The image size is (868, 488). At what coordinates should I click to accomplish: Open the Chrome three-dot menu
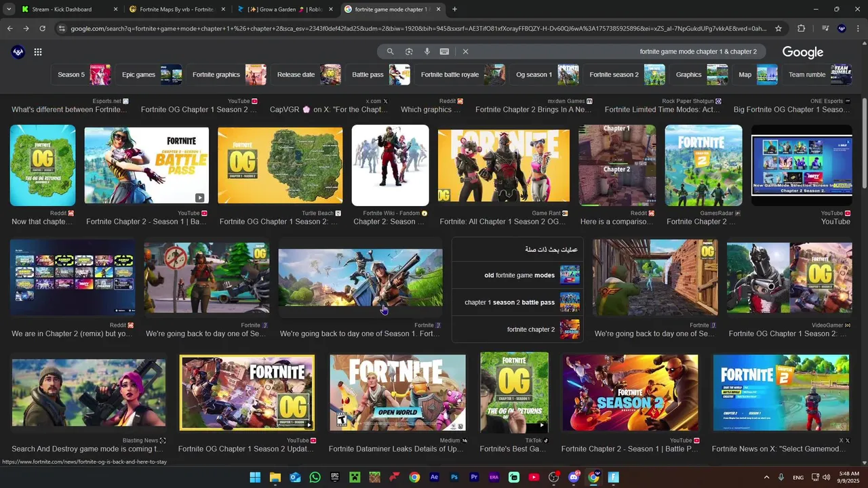tap(857, 28)
